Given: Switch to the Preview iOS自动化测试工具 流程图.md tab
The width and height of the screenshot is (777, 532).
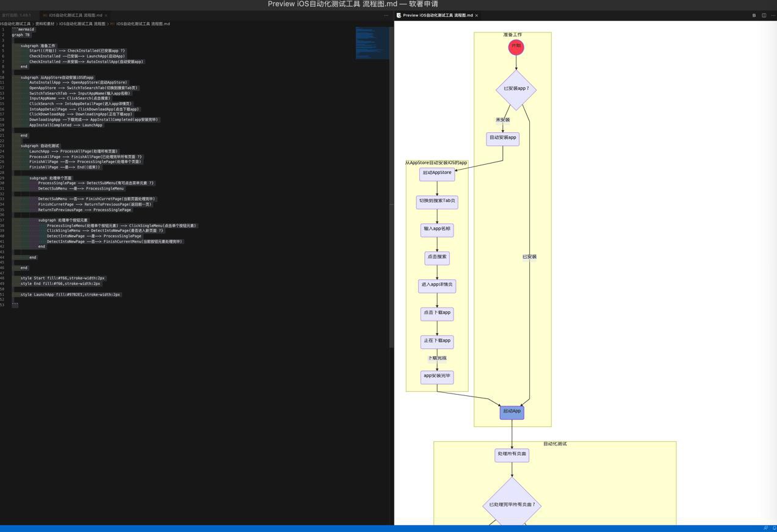Looking at the screenshot, I should pos(437,15).
